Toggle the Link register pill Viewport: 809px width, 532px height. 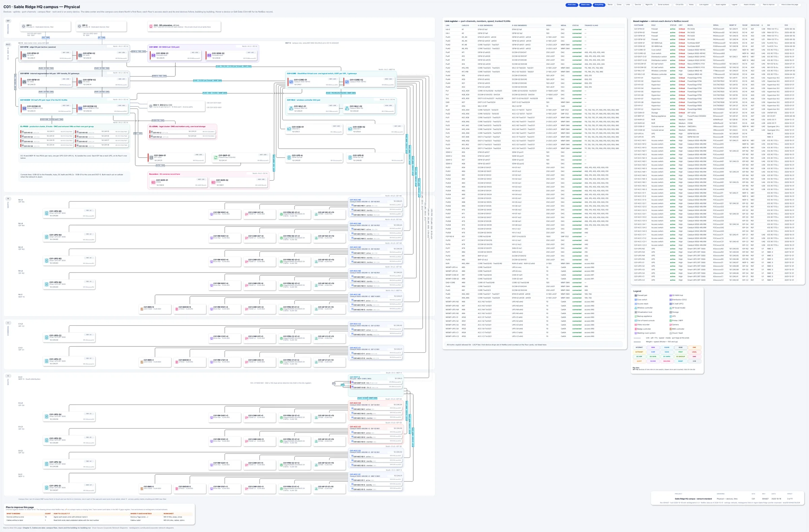point(704,5)
